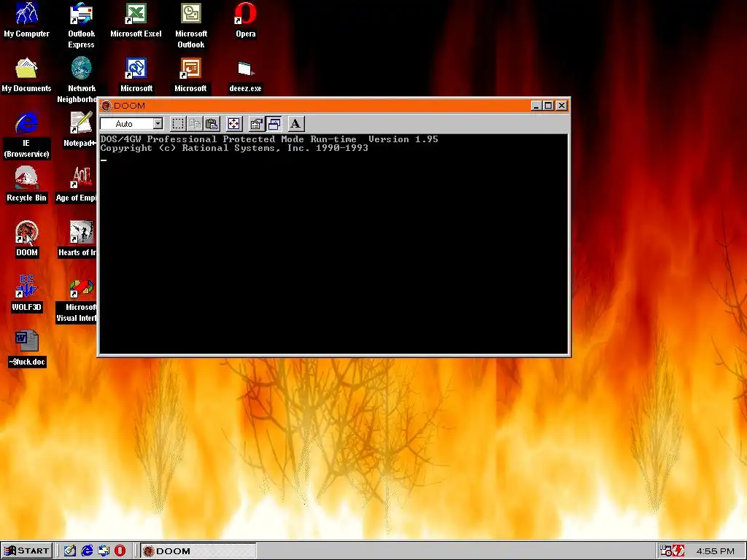Select the WOLF3D desktop shortcut
Viewport: 747px width, 560px height.
27,294
